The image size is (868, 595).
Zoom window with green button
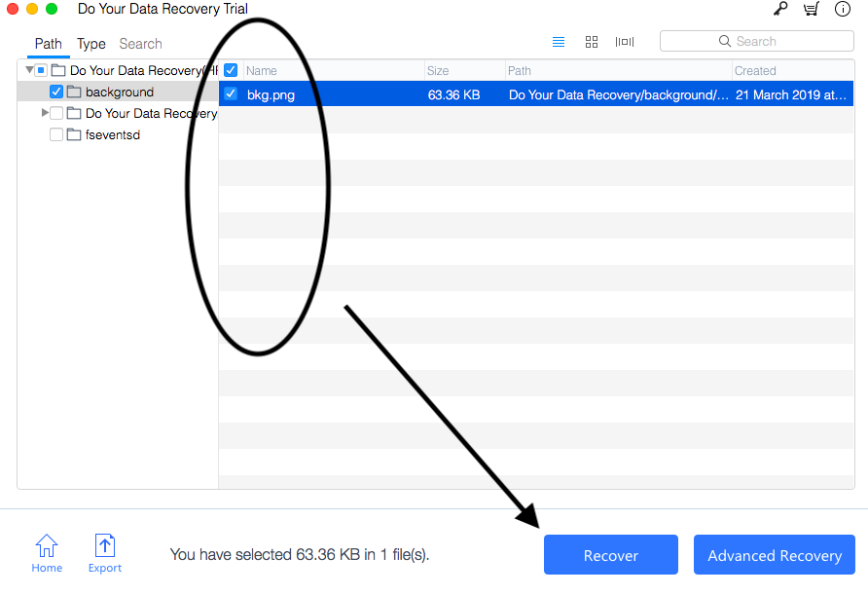coord(52,9)
